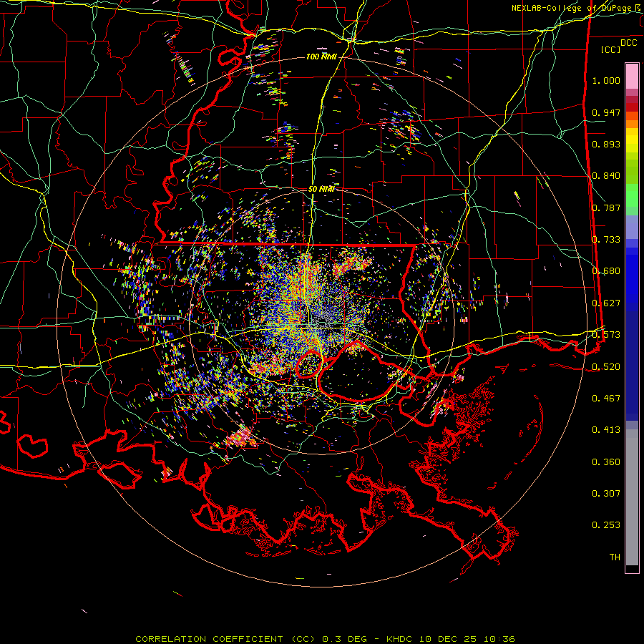The image size is (644, 644).
Task: Click the 0.680 legend value
Action: (606, 271)
